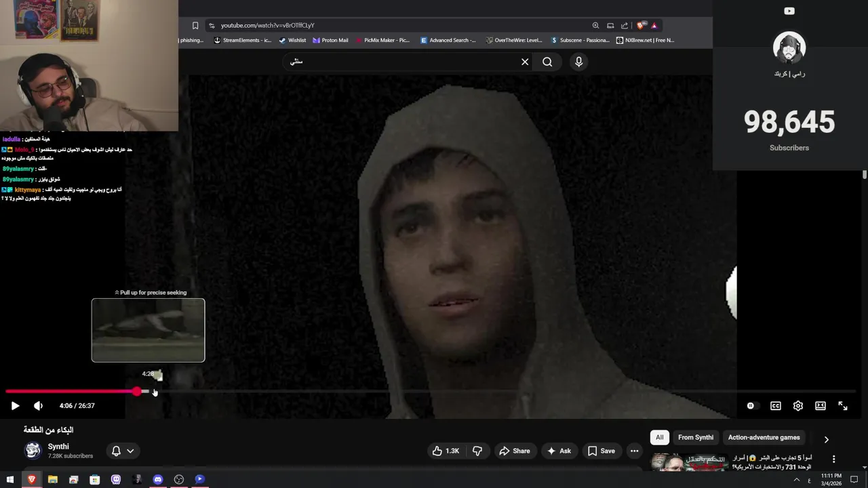Image resolution: width=868 pixels, height=488 pixels.
Task: Turn on closed captions
Action: pyautogui.click(x=776, y=405)
